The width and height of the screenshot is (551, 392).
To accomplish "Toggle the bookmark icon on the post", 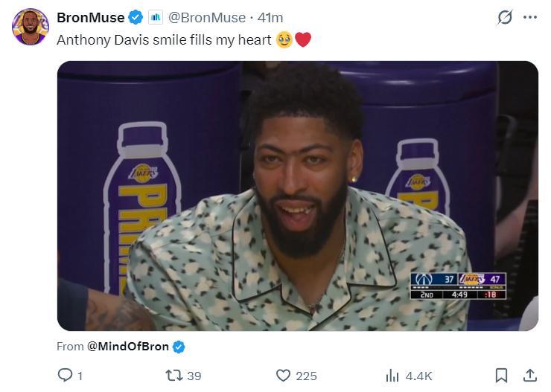I will click(x=502, y=376).
